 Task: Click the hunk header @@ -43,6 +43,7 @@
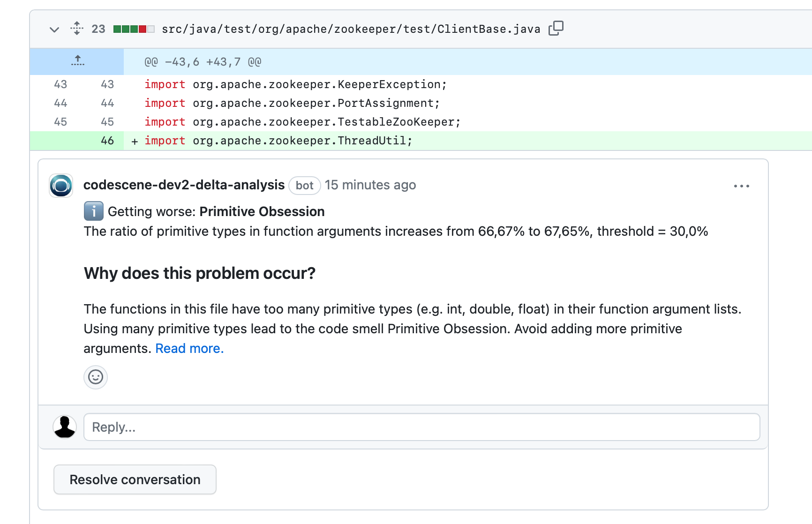pyautogui.click(x=203, y=62)
